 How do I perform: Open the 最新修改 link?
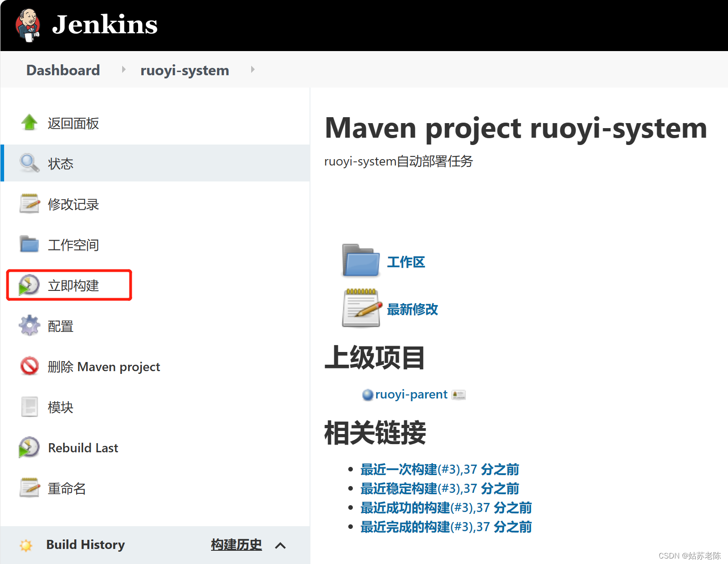[x=413, y=310]
